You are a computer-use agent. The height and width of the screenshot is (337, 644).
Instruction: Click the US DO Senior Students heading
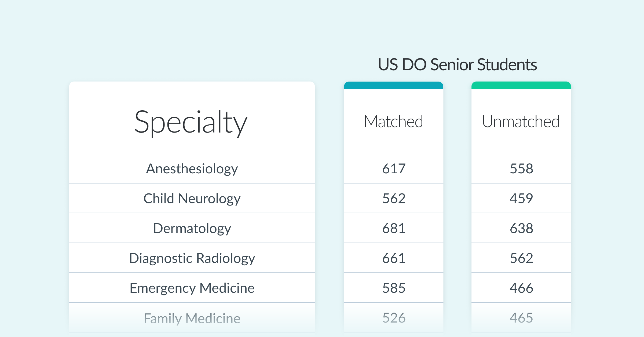[x=457, y=65]
